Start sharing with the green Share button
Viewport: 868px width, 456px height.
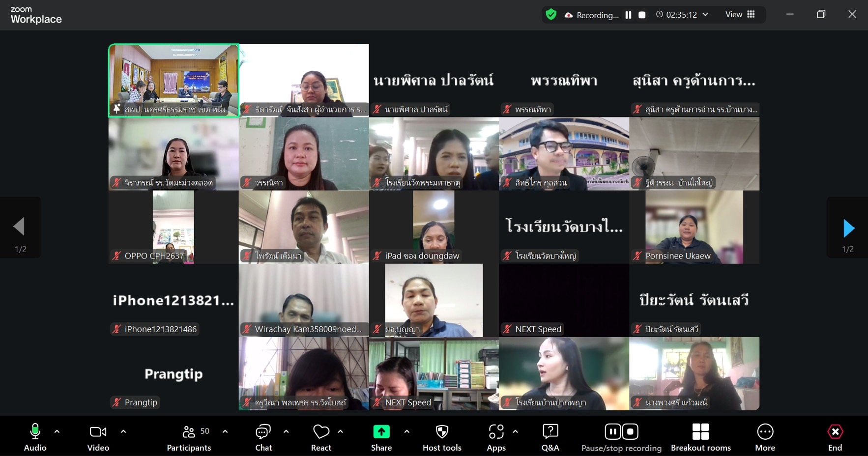(x=381, y=436)
